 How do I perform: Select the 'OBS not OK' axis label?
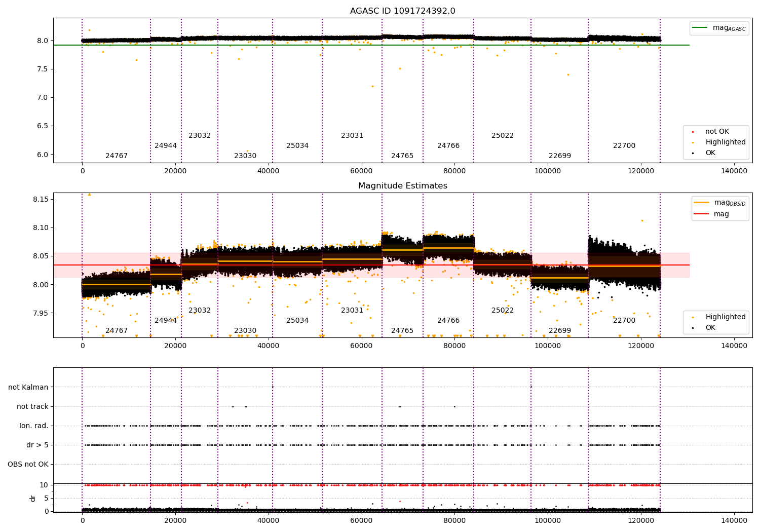click(28, 464)
